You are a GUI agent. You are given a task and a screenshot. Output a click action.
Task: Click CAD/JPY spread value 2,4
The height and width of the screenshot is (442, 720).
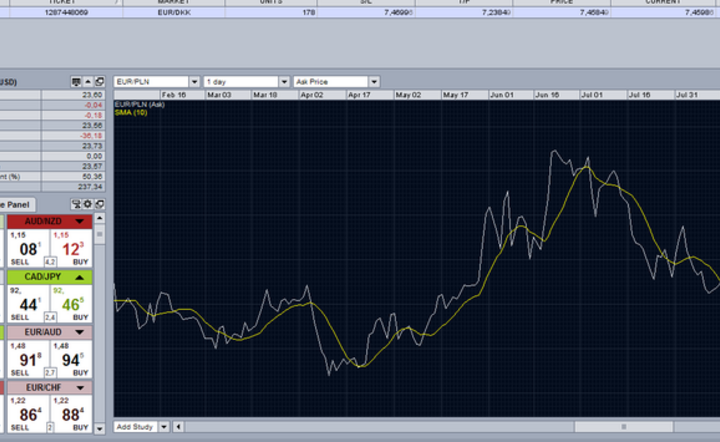coord(50,317)
